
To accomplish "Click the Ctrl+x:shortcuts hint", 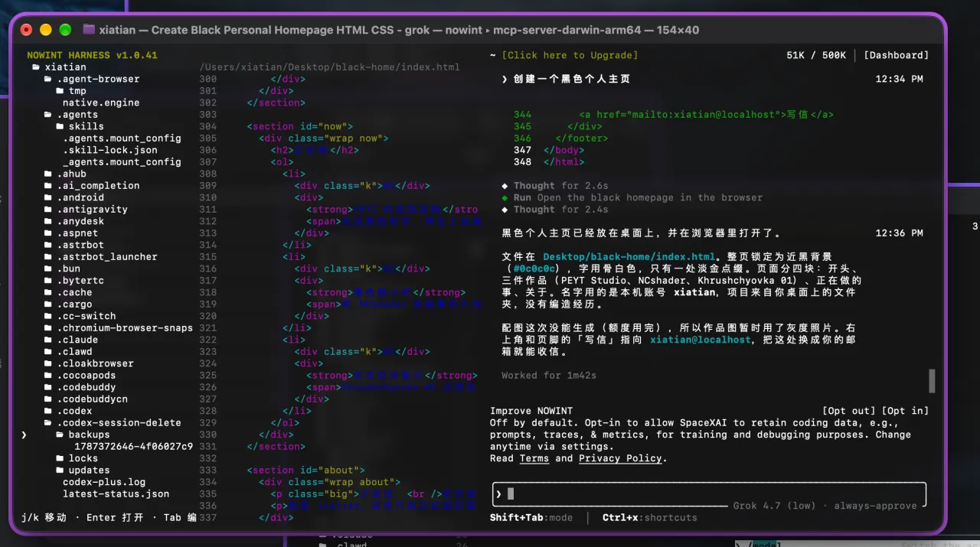I will pos(650,518).
